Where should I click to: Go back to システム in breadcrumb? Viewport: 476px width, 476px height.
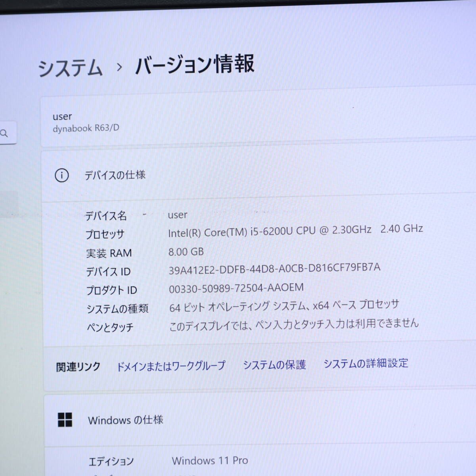70,68
